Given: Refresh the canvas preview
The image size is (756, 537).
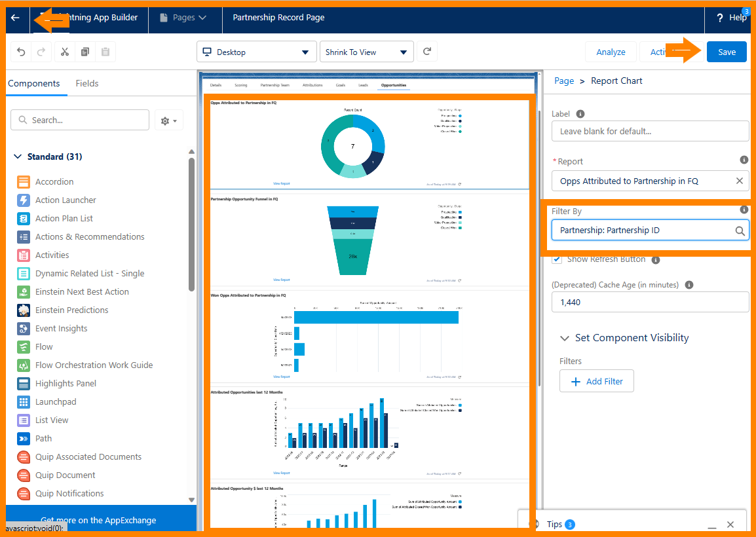Looking at the screenshot, I should 427,52.
